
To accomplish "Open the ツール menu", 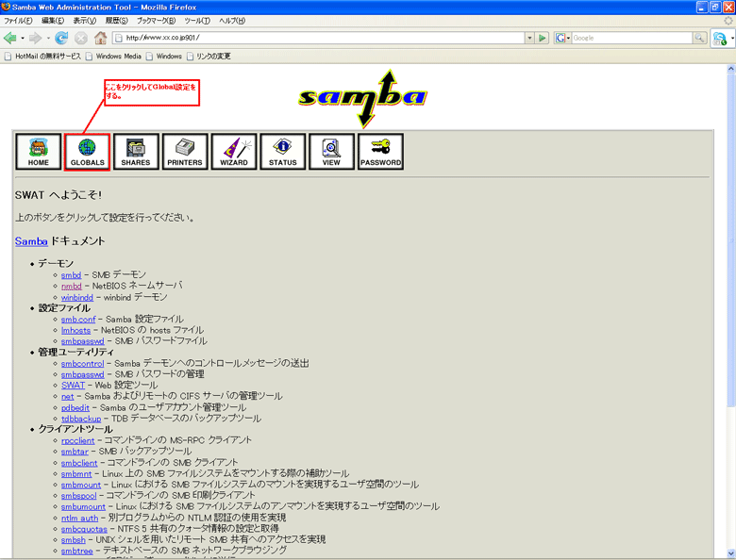I will pos(197,20).
